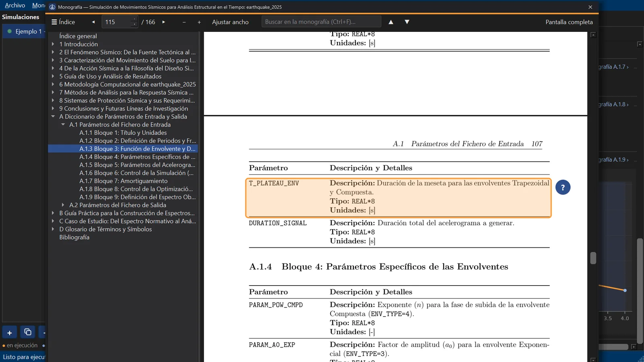Click document scroll-down arrow button

pyautogui.click(x=593, y=360)
